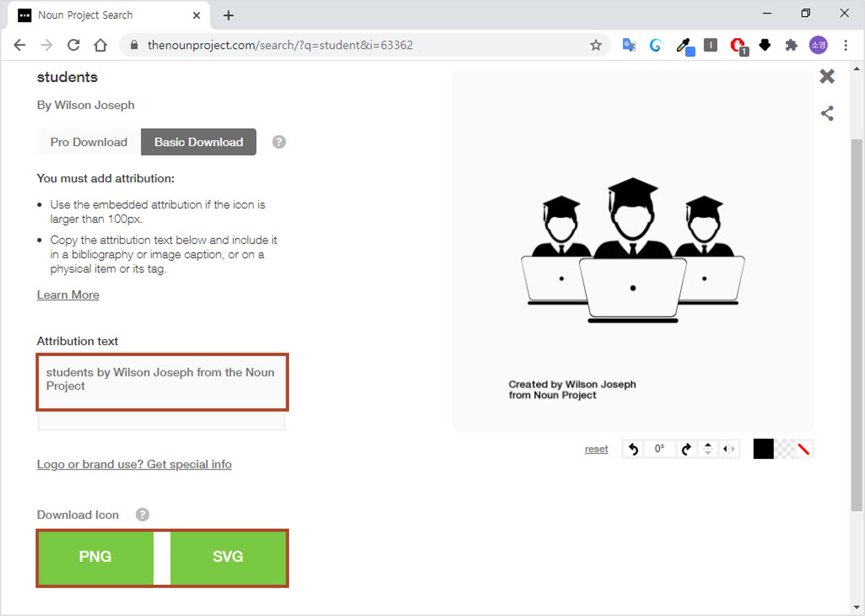The image size is (865, 616).
Task: Click the address bar URL
Action: [280, 45]
